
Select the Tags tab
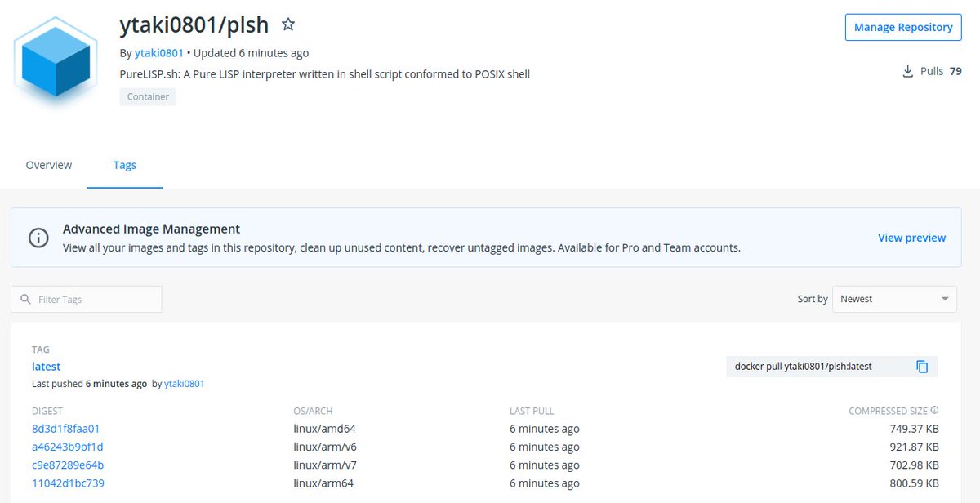124,165
